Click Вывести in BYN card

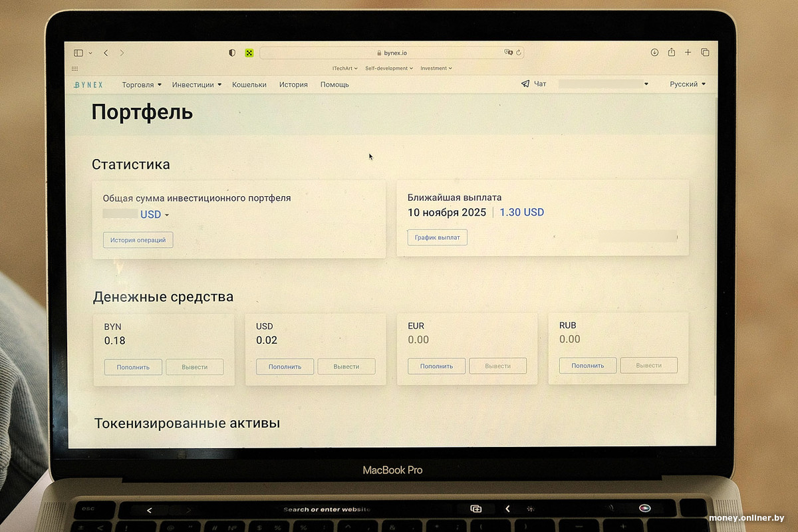click(195, 367)
